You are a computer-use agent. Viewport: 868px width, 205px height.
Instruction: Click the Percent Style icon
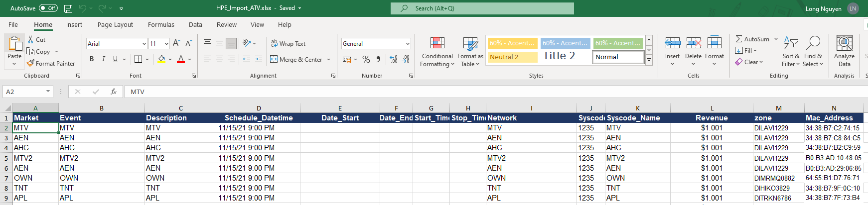pyautogui.click(x=366, y=59)
